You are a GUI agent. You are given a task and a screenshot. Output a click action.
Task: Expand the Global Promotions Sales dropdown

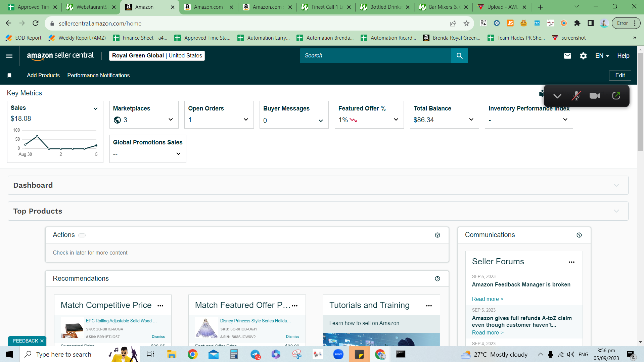click(x=178, y=154)
